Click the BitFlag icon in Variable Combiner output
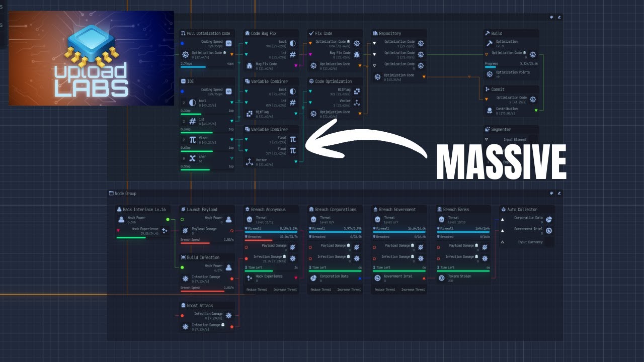644x362 pixels. 250,113
